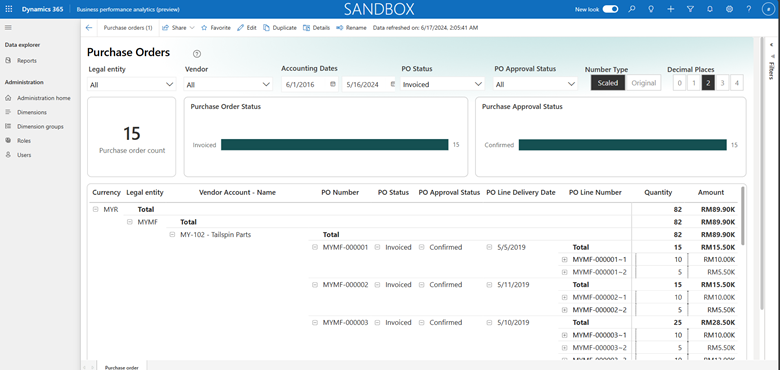Open the Vendor dropdown

click(228, 85)
